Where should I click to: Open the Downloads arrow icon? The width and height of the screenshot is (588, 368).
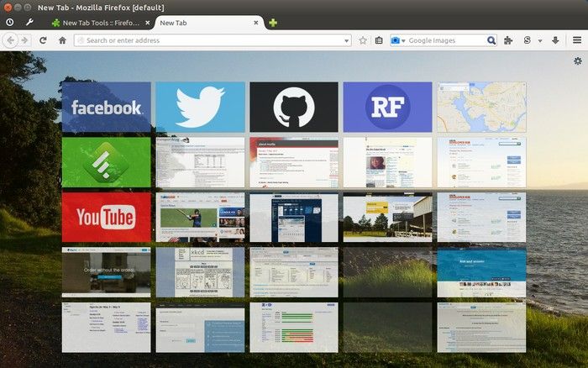[555, 40]
